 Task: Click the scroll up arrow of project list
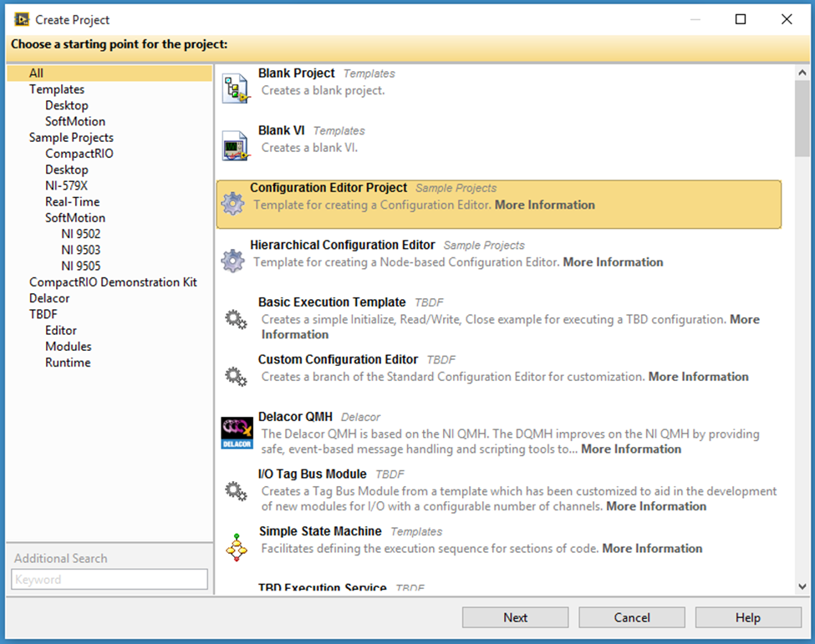point(802,74)
